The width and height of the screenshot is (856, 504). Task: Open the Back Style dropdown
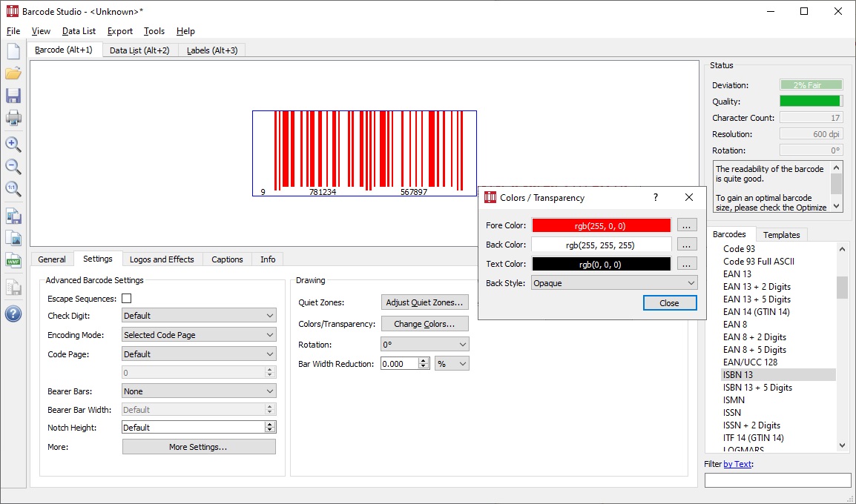pyautogui.click(x=614, y=283)
